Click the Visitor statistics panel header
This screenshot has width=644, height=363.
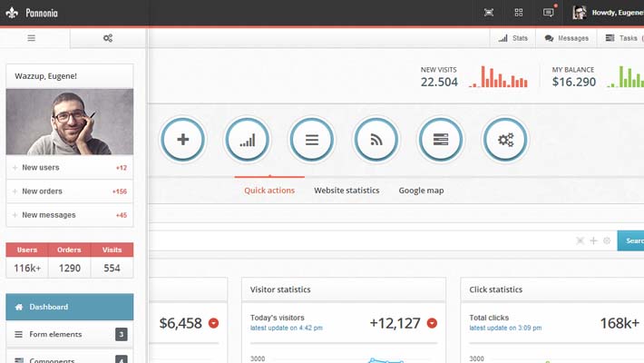coord(344,289)
